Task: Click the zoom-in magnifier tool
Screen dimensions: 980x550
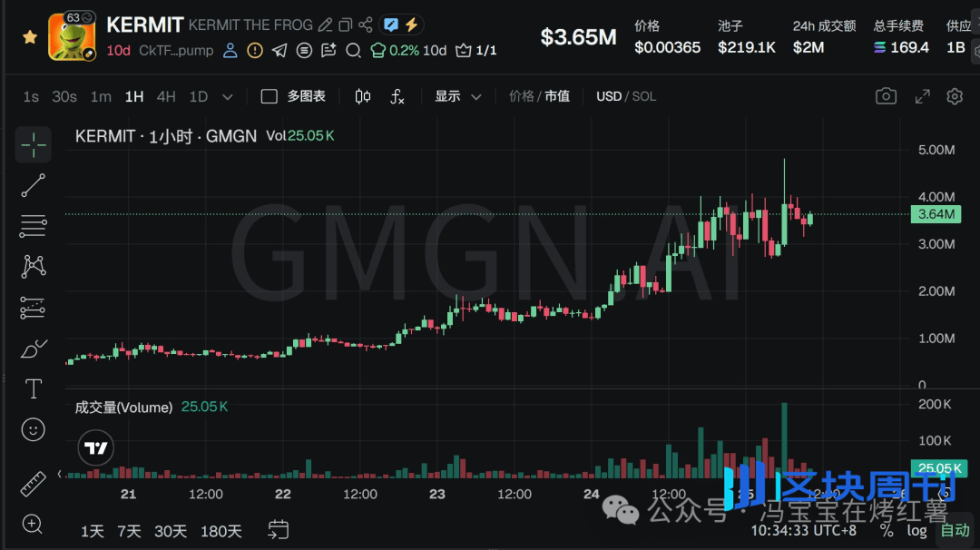Action: [x=34, y=525]
